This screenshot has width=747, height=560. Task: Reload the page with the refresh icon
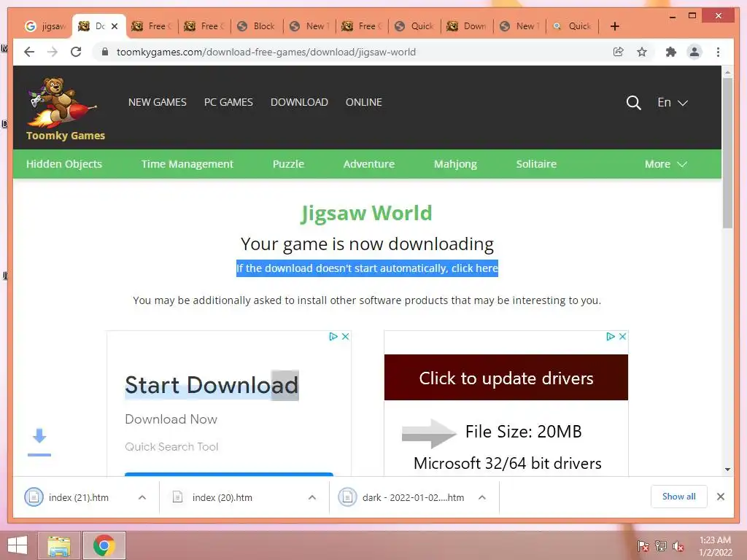(x=76, y=52)
